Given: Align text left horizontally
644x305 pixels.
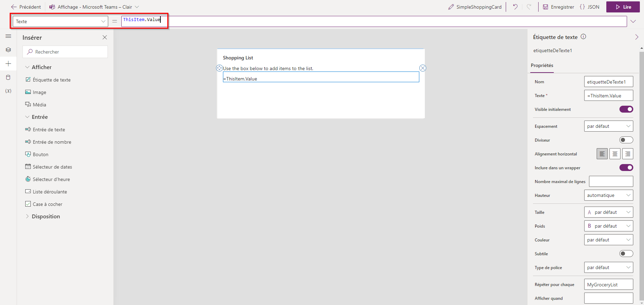Looking at the screenshot, I should click(x=602, y=154).
